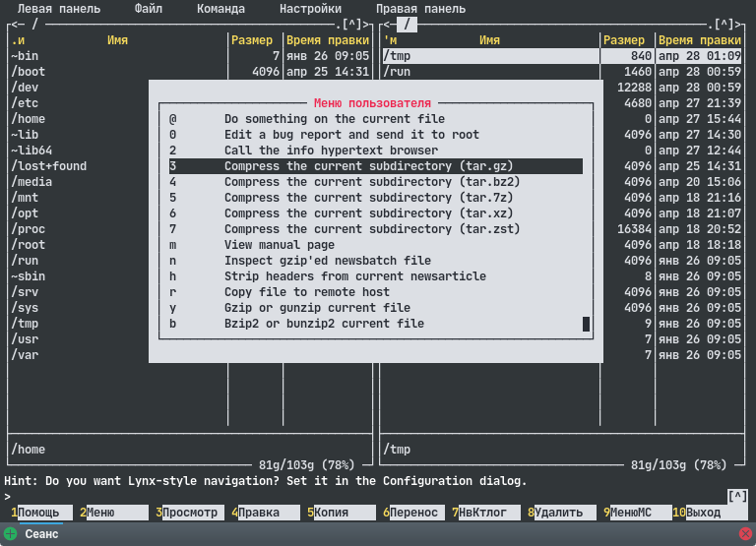Sort left panel by Имя column header
The width and height of the screenshot is (756, 546).
pos(118,40)
